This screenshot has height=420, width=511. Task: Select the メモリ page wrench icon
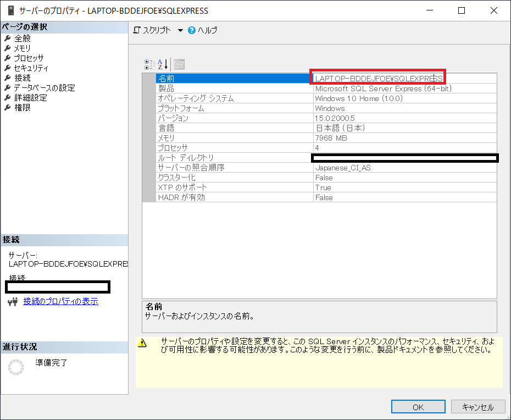click(x=8, y=48)
